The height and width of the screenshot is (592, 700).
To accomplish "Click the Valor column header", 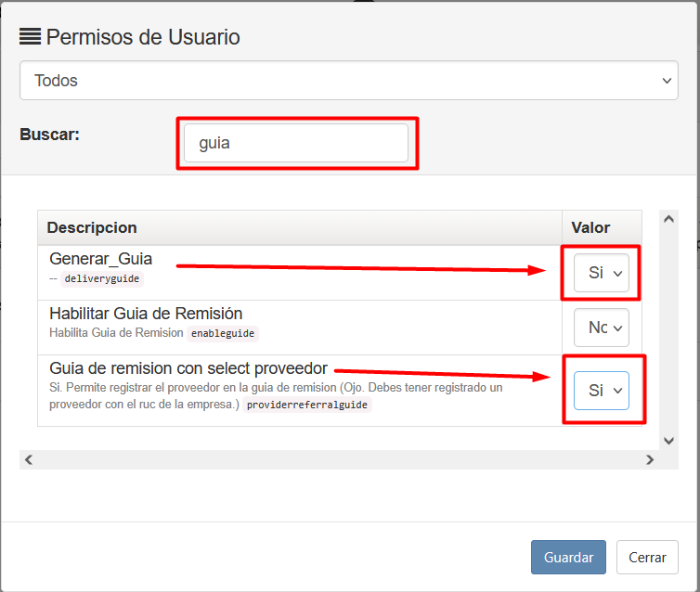I will point(590,227).
